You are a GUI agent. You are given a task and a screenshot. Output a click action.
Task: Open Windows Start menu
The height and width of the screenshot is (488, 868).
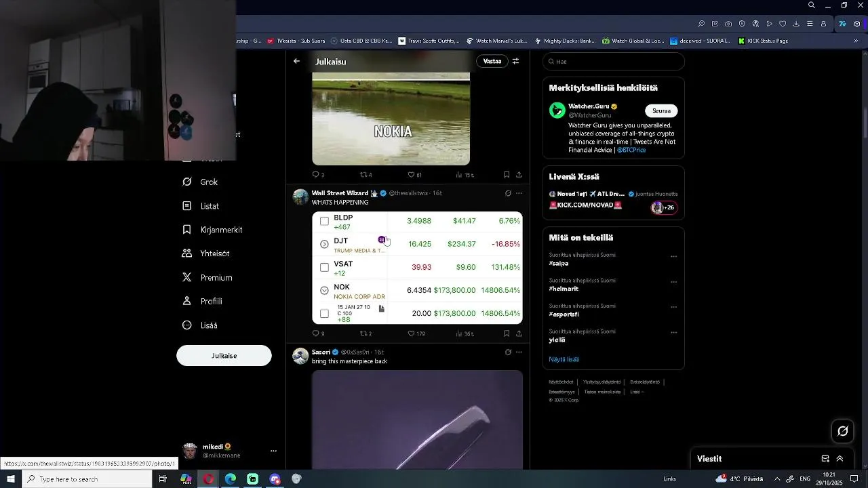[11, 479]
